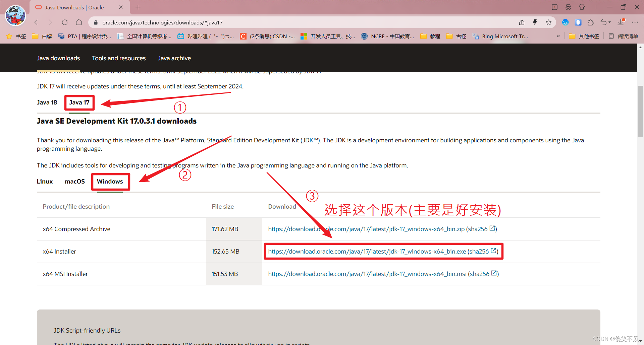
Task: Select the macOS platform tab
Action: pyautogui.click(x=75, y=182)
